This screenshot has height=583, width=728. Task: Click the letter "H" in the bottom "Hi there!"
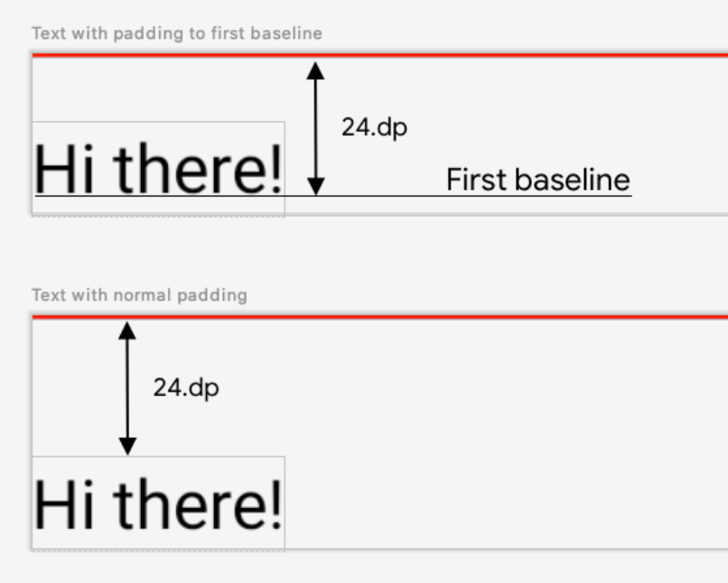tap(51, 504)
